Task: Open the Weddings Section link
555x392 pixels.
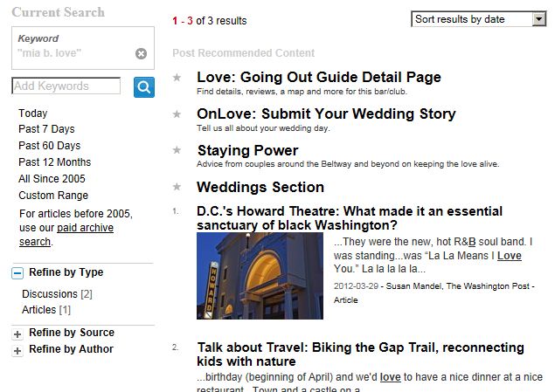Action: pyautogui.click(x=260, y=187)
